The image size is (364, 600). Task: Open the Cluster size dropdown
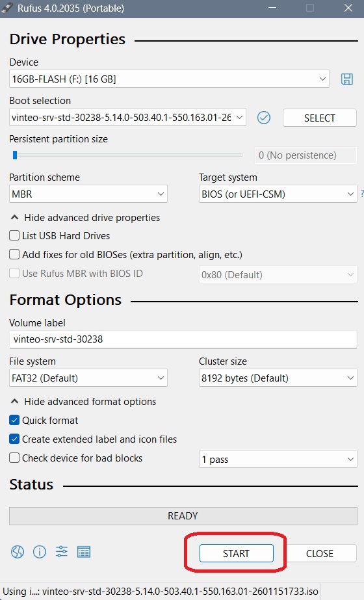point(278,378)
